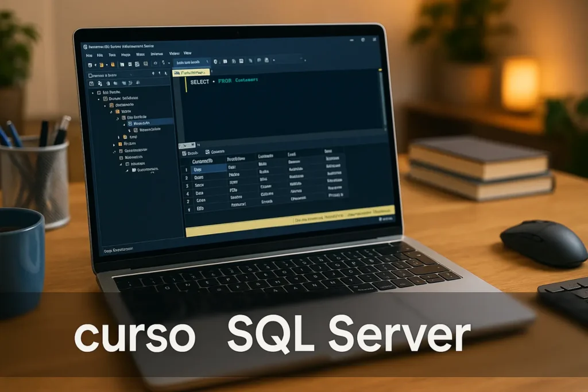Click the orange cmp folder icon
Viewport: 588px width, 392px height.
(125, 137)
